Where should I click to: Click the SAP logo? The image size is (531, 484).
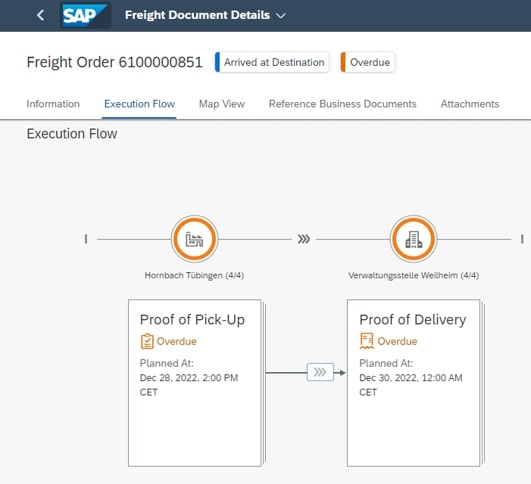click(85, 15)
